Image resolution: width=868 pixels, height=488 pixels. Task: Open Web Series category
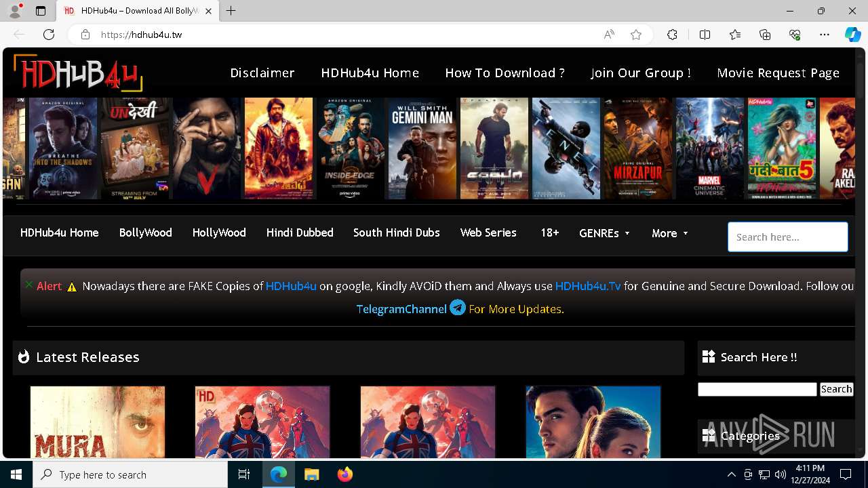tap(488, 232)
